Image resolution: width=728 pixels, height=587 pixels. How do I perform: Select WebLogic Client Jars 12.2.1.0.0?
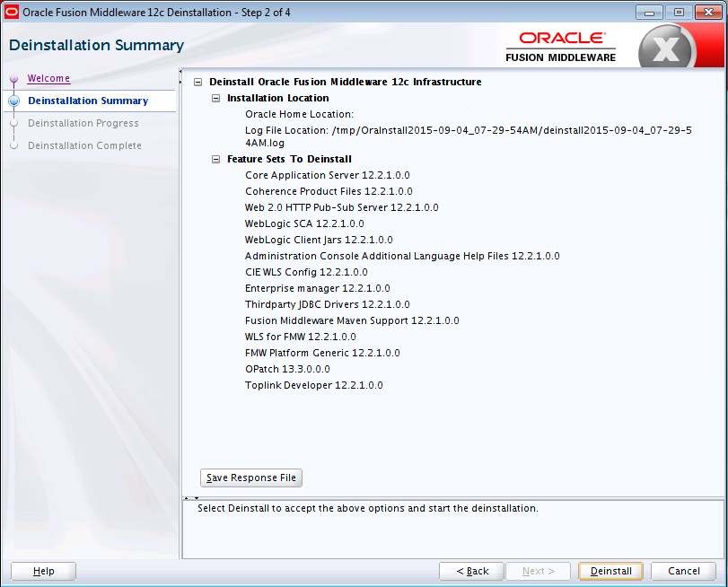coord(319,240)
